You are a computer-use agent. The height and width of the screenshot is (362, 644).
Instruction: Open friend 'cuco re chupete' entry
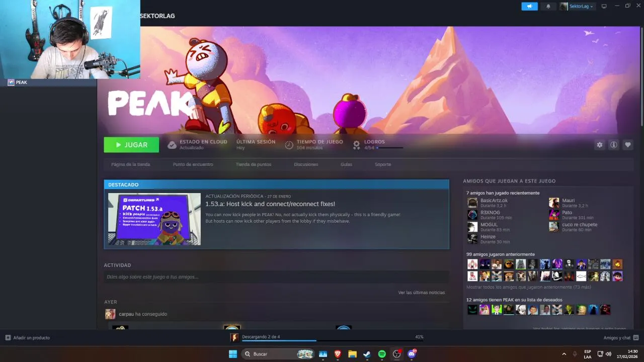[573, 227]
